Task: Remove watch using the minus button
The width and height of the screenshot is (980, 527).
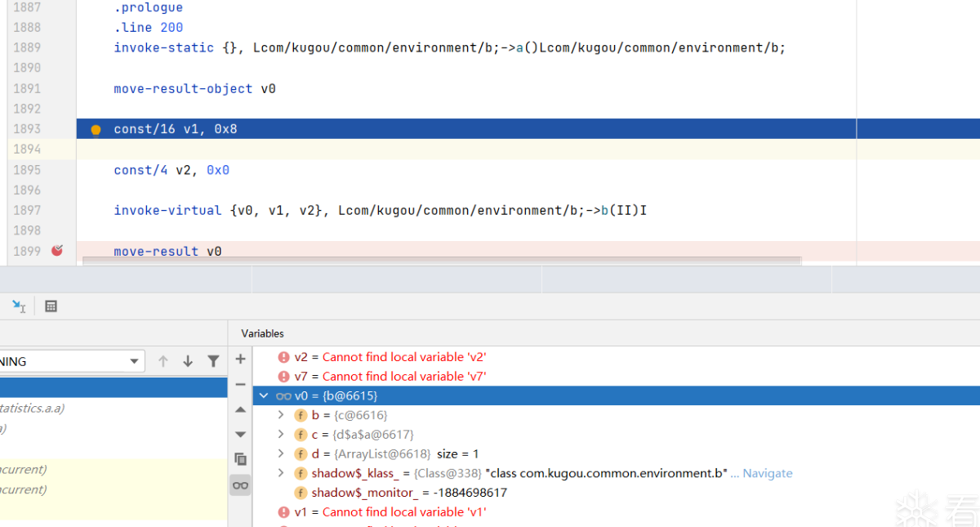Action: (240, 384)
